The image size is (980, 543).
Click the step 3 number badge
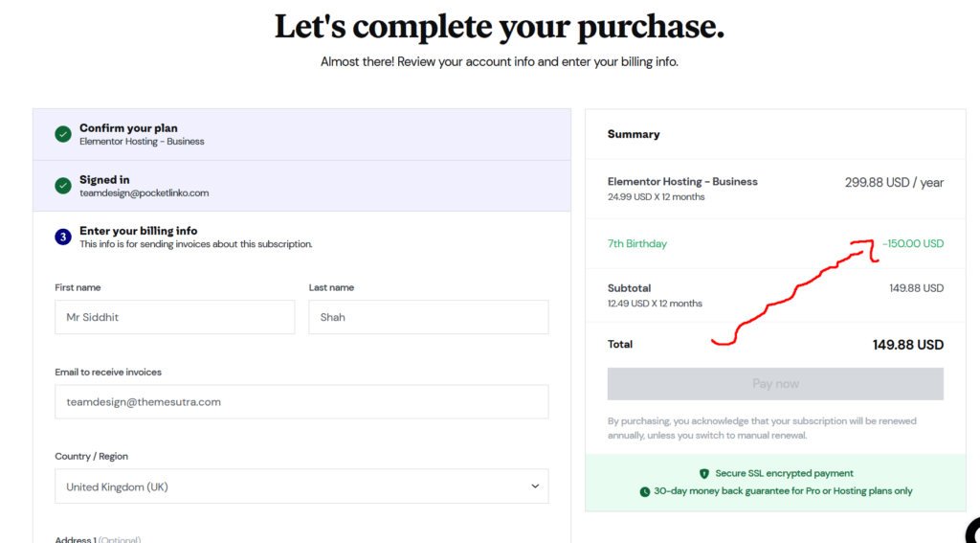[63, 237]
